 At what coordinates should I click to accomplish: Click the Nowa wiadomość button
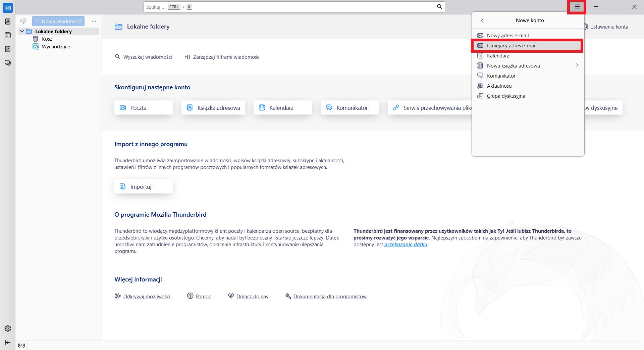[x=58, y=21]
